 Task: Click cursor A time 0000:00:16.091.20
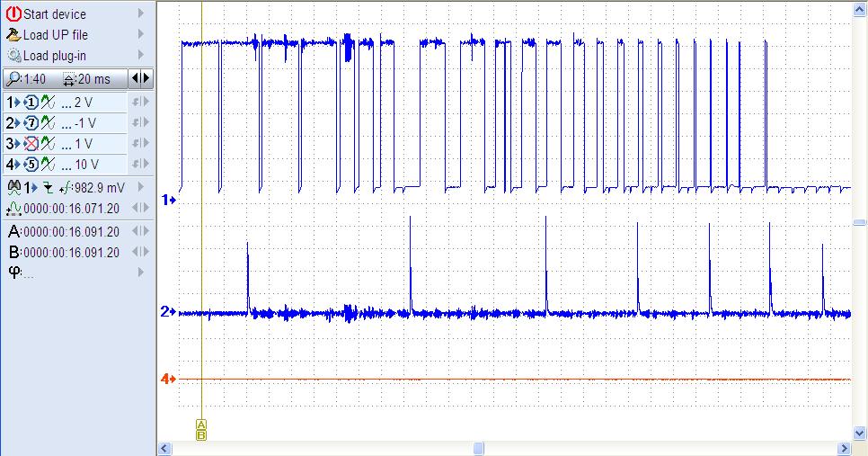[71, 232]
